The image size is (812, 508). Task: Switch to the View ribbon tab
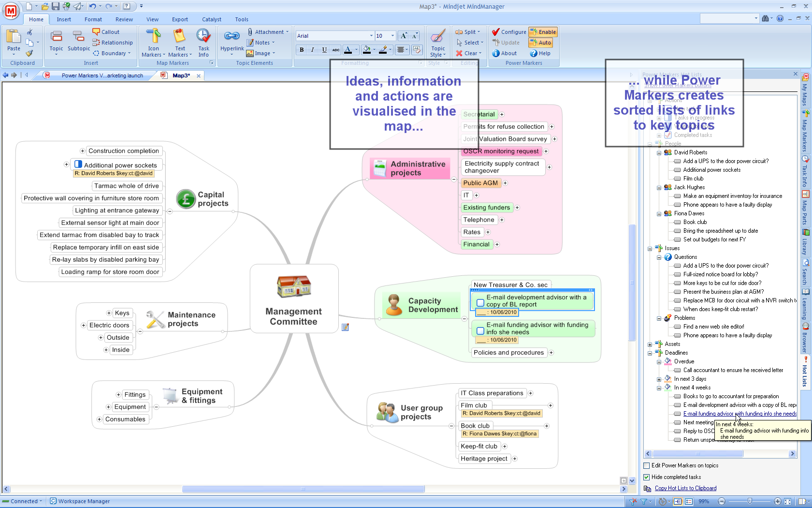pyautogui.click(x=152, y=19)
